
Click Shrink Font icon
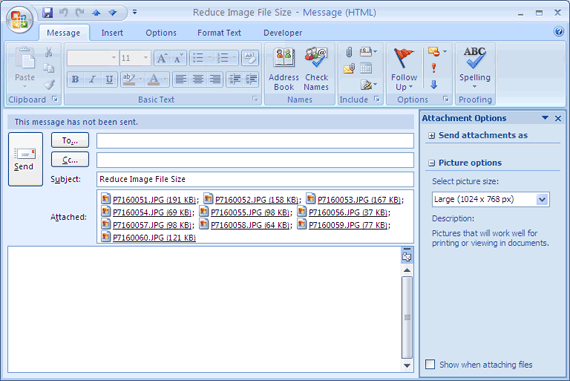pos(178,58)
